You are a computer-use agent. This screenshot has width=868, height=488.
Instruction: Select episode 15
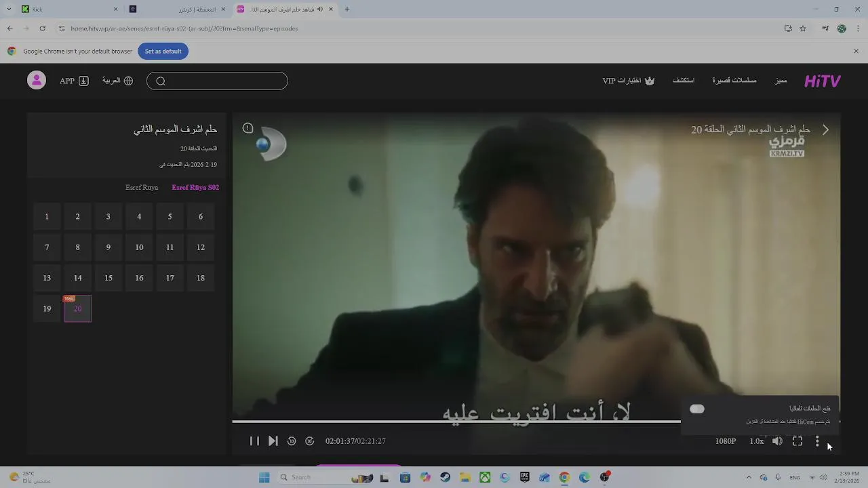point(108,278)
